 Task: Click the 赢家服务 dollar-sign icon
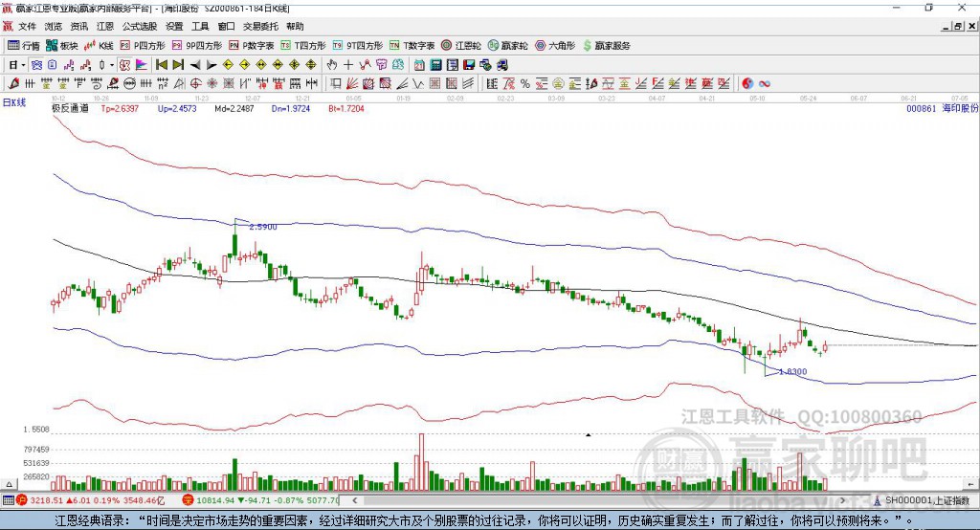coord(587,46)
